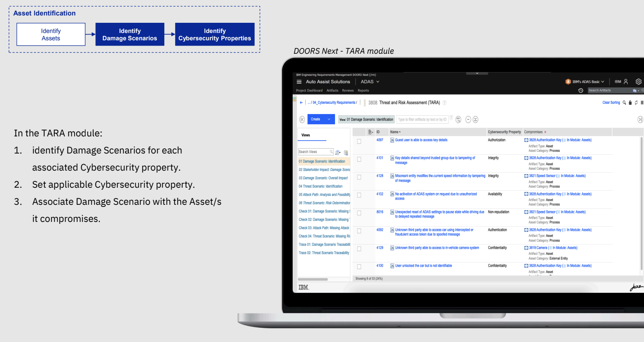644x342 pixels.
Task: Click the save view icon beside Search Views
Action: (346, 153)
